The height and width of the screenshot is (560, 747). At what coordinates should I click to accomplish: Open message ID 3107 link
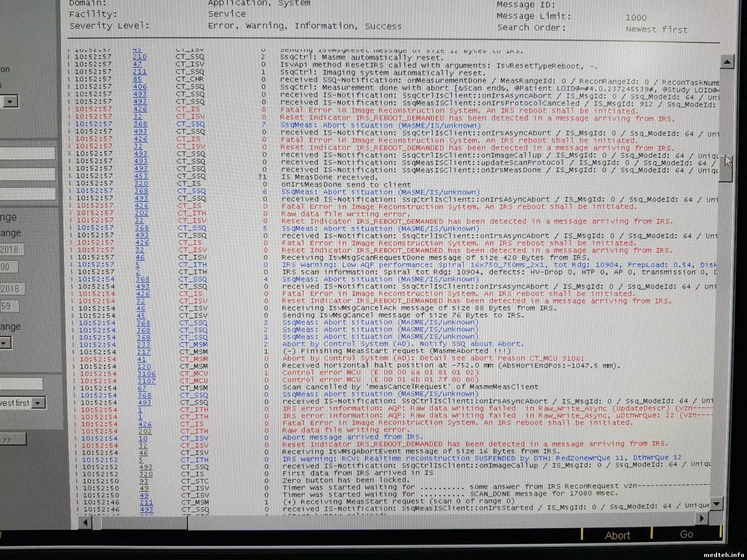146,381
